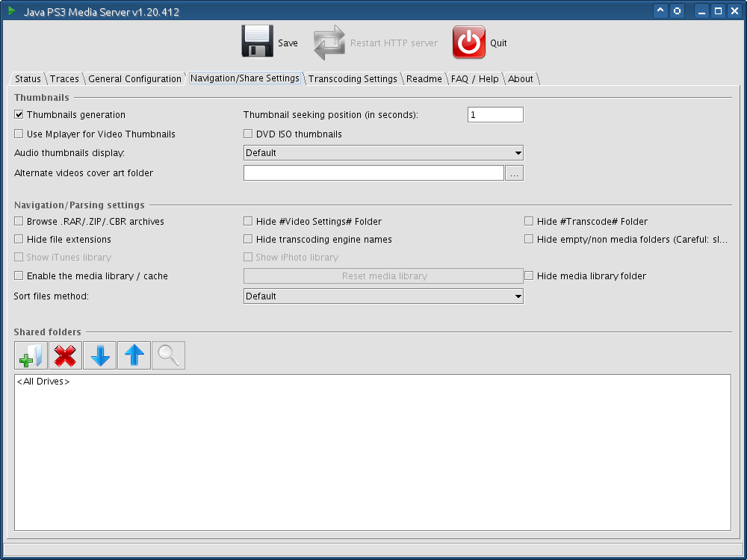Remove selected shared folder with red X

pyautogui.click(x=65, y=355)
